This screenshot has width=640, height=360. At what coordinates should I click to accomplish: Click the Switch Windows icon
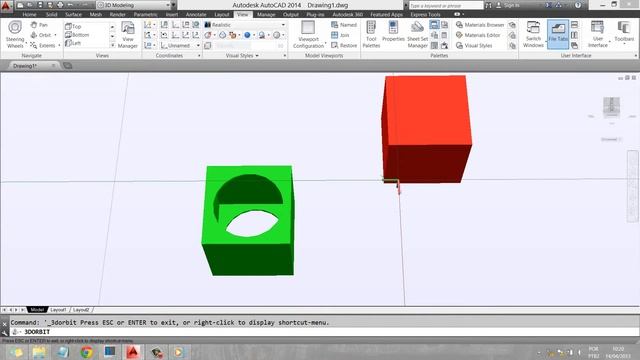[x=533, y=35]
